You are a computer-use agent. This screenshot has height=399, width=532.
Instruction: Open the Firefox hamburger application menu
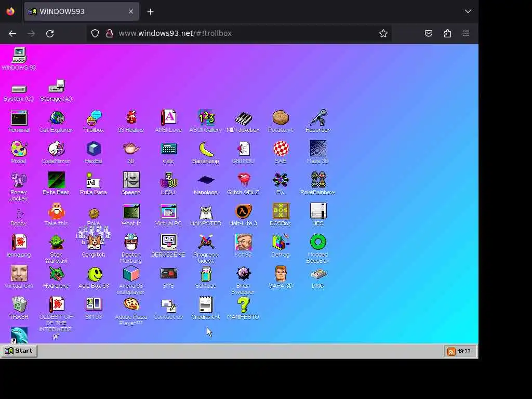[466, 33]
